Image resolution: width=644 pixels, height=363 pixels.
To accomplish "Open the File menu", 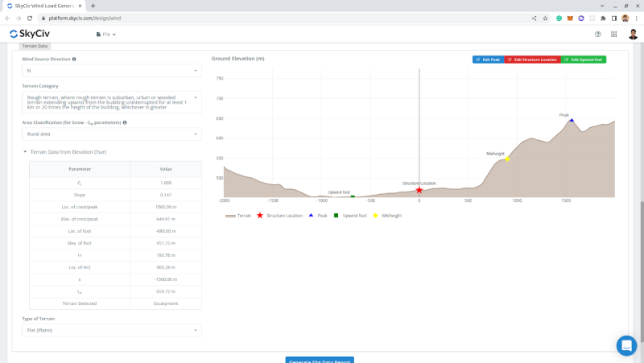I will (106, 35).
